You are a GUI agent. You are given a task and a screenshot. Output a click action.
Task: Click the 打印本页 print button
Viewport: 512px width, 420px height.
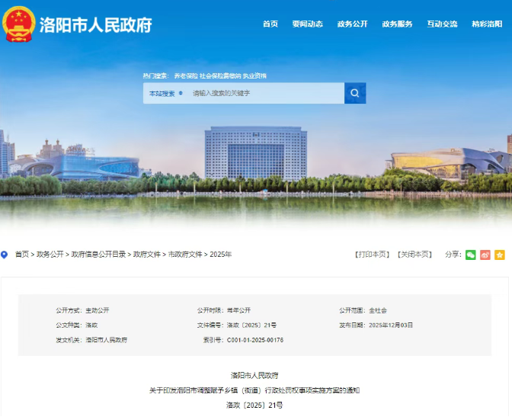click(373, 255)
